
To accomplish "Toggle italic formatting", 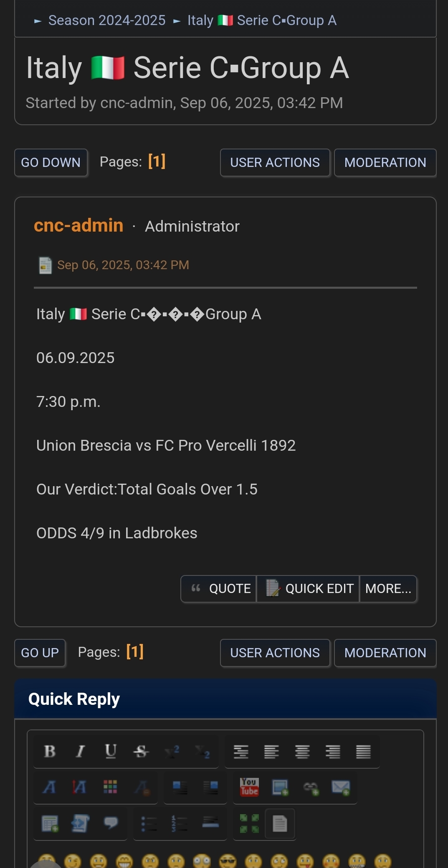I will pyautogui.click(x=80, y=751).
